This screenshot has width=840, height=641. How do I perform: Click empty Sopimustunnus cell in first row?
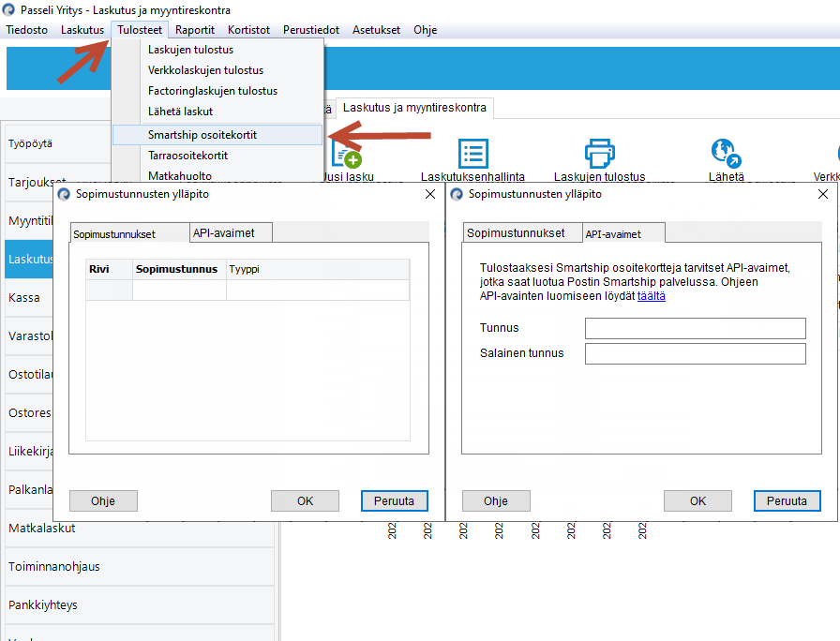(179, 290)
